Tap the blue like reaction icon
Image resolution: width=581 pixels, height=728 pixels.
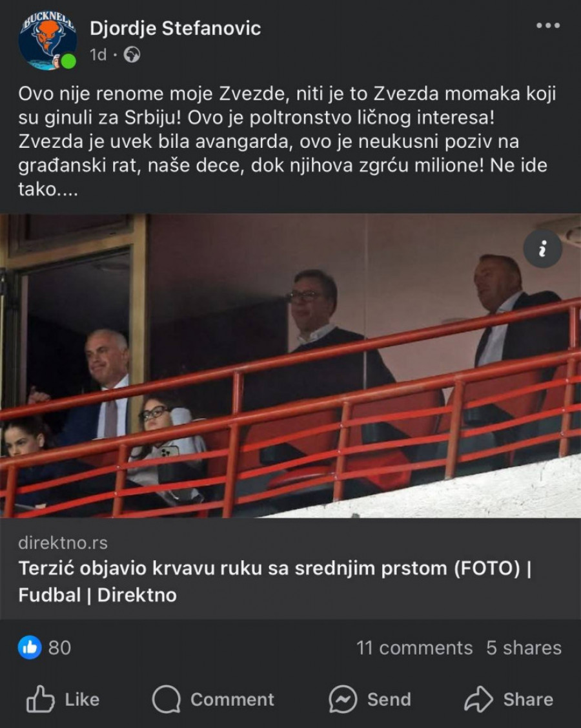[x=30, y=647]
